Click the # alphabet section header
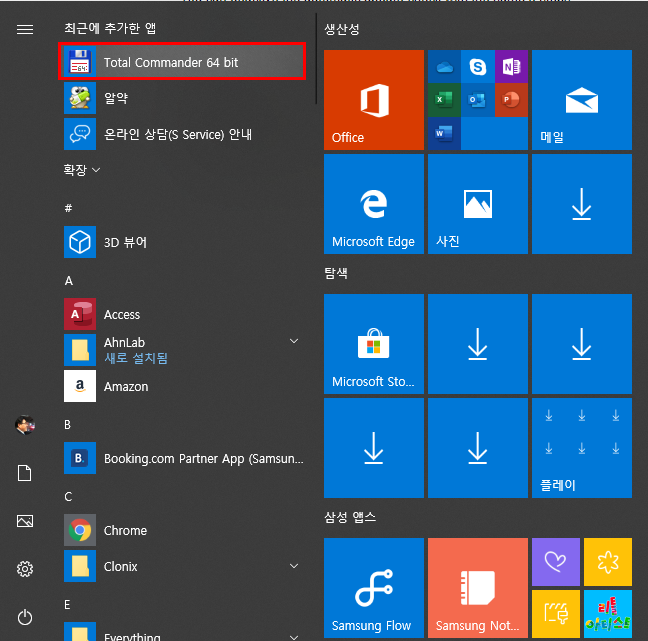Image resolution: width=648 pixels, height=641 pixels. click(x=68, y=208)
